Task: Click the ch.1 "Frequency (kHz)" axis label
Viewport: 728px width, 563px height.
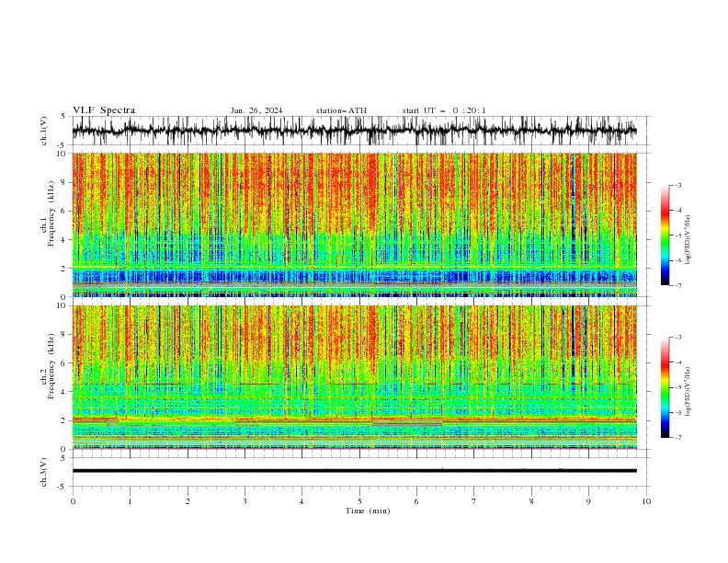Action: pyautogui.click(x=51, y=213)
